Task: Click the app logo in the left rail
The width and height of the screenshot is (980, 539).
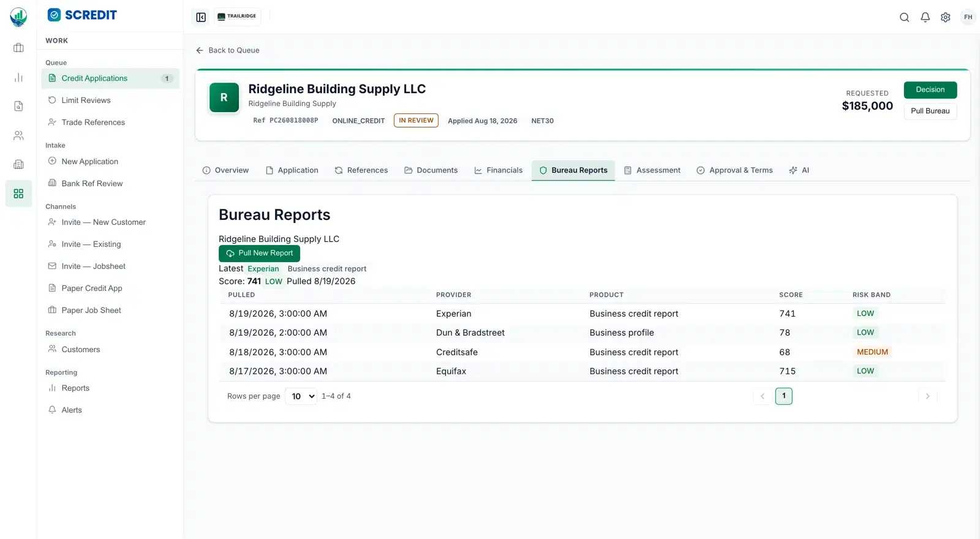Action: tap(18, 17)
